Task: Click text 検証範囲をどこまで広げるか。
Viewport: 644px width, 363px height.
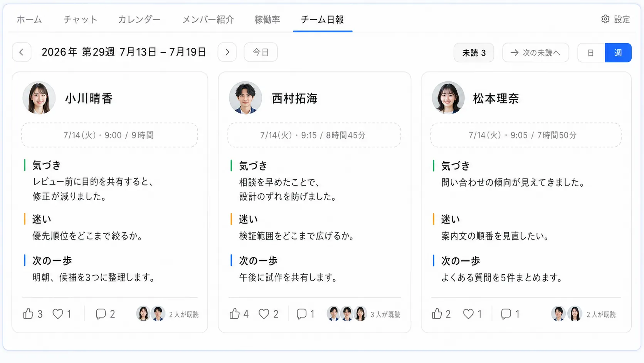Action: pyautogui.click(x=297, y=236)
